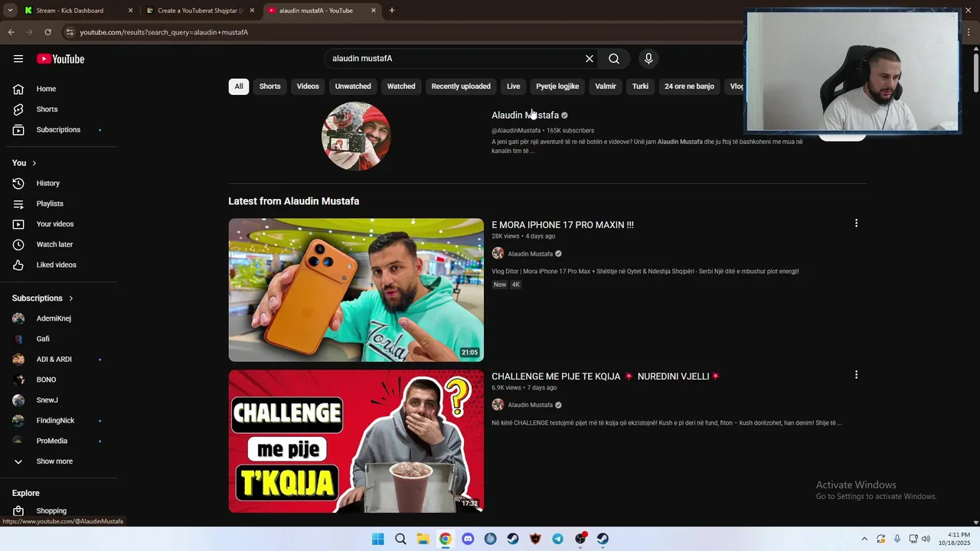The image size is (980, 551).
Task: Select the Watched filter chip
Action: 401,86
